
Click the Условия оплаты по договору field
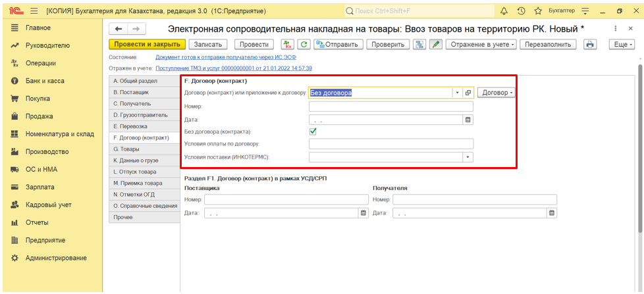click(x=391, y=144)
